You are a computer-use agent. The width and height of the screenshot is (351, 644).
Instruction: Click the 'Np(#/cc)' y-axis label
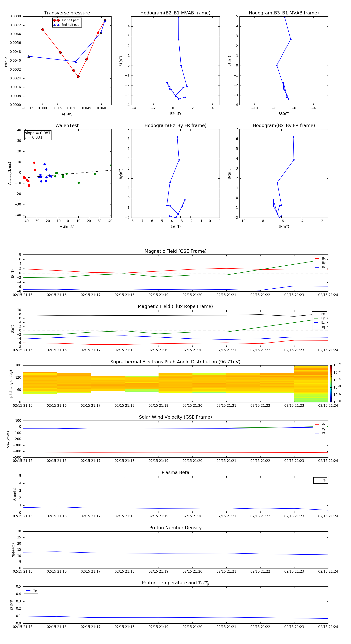(x=13, y=550)
